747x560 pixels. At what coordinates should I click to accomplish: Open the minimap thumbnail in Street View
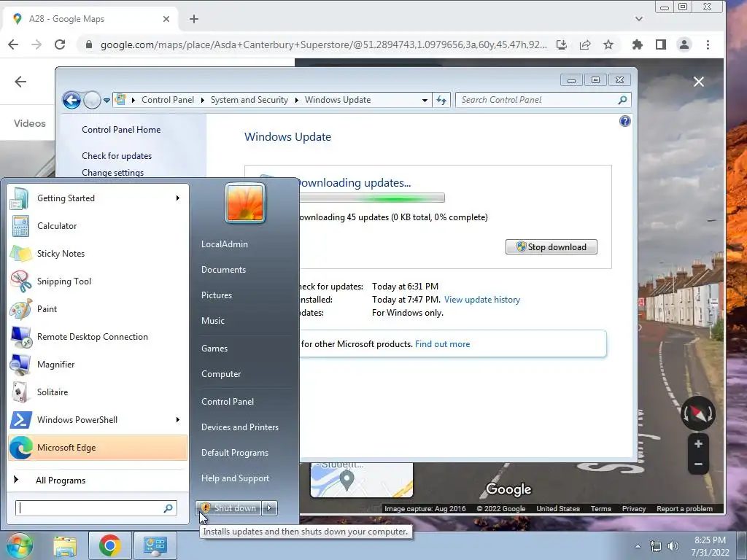[362, 479]
